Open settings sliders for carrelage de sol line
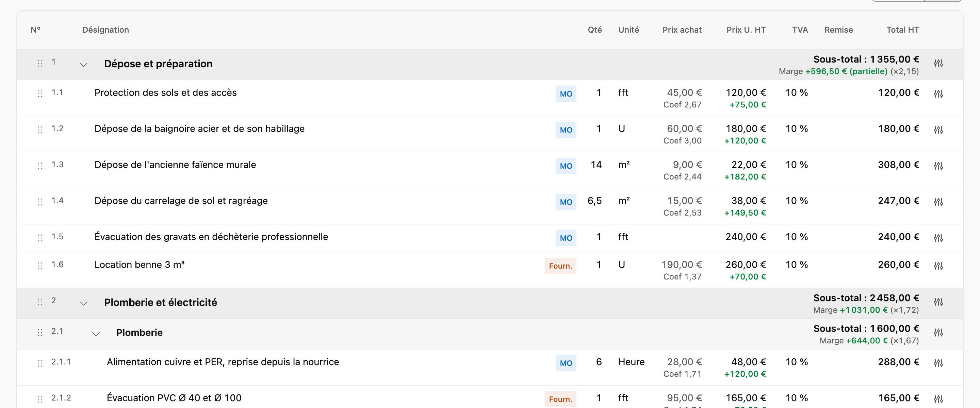The width and height of the screenshot is (980, 408). click(x=938, y=202)
